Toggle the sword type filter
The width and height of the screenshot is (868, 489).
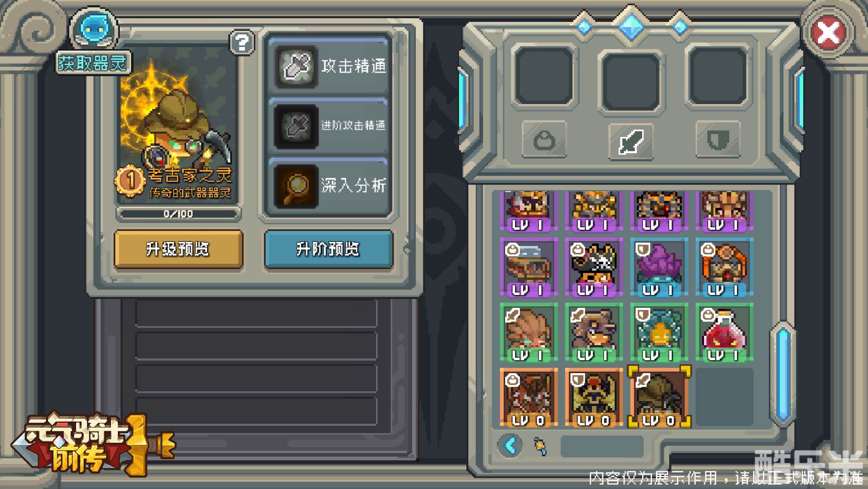tap(631, 141)
